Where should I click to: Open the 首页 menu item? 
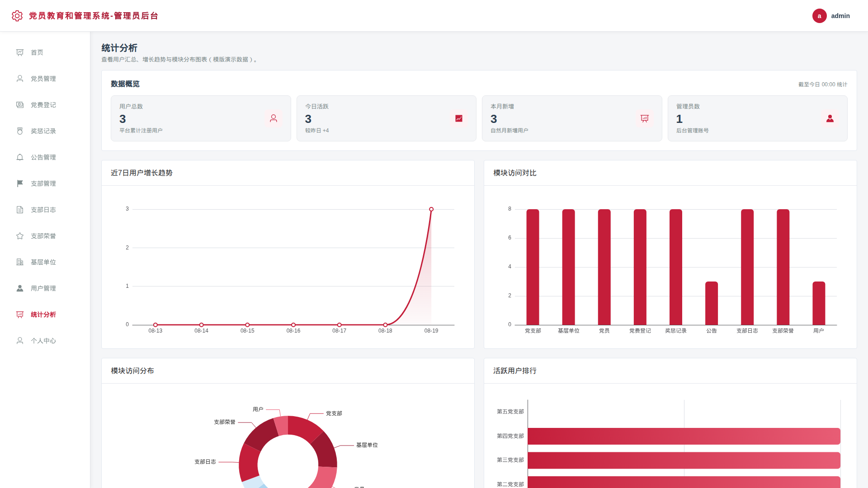(45, 52)
